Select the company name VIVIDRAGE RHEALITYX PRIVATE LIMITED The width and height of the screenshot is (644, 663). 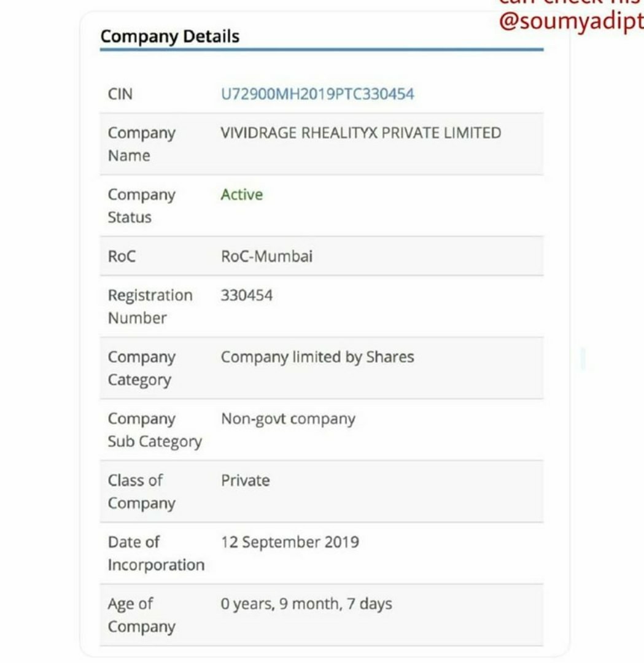pyautogui.click(x=361, y=133)
